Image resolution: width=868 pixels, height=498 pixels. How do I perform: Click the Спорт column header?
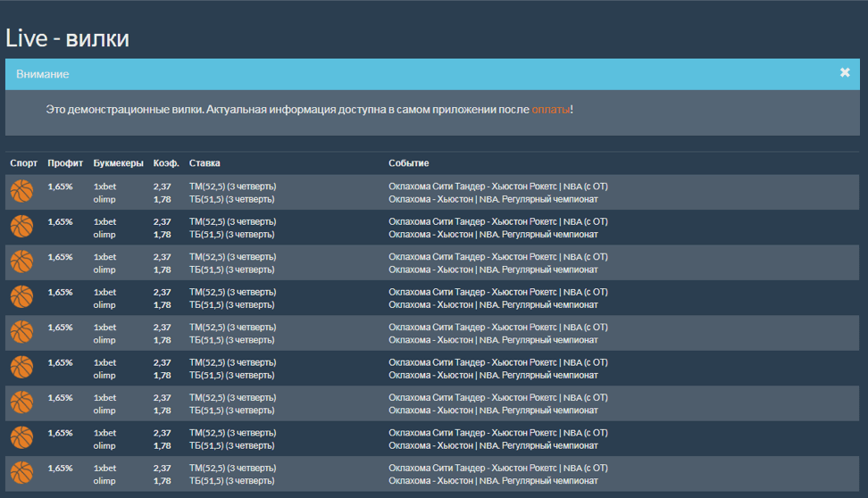(x=24, y=163)
